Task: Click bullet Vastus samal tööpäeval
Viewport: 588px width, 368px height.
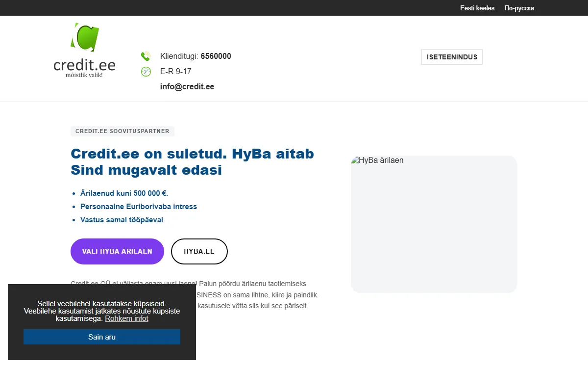Action: 122,220
